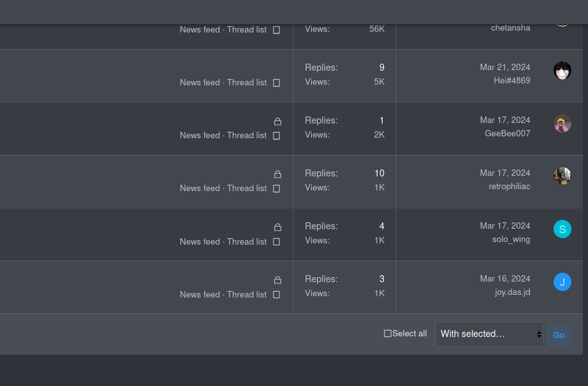Open News feed link in Hei#4869's row
Screen dimensions: 588x386
[200, 82]
